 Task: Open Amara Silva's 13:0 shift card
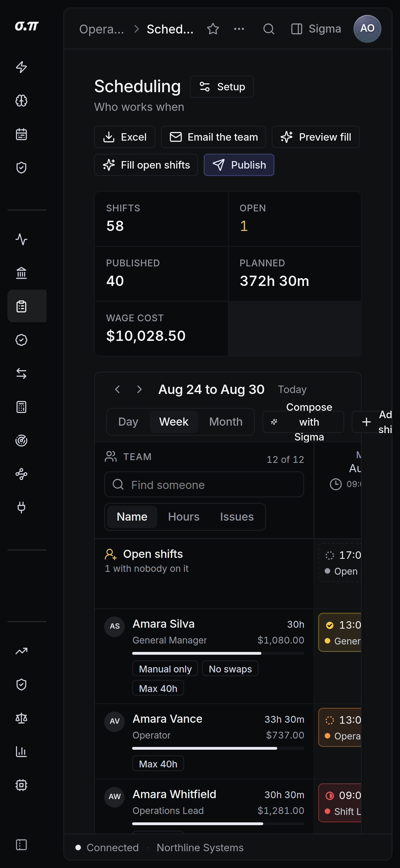(340, 632)
